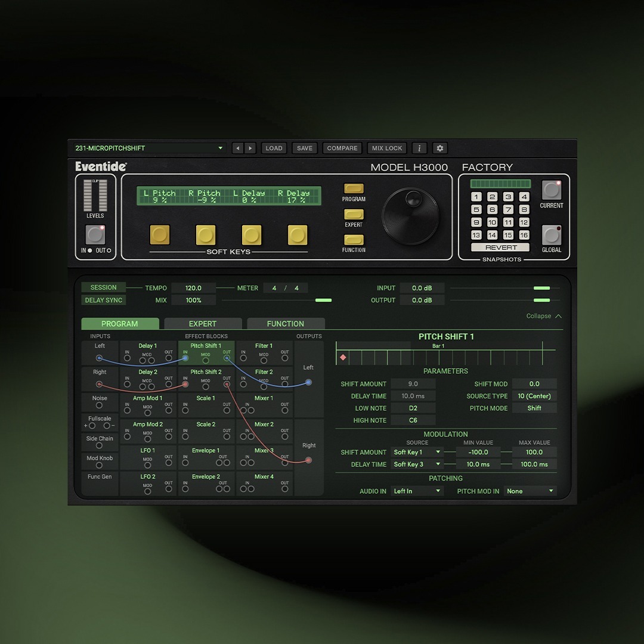The height and width of the screenshot is (644, 644).
Task: Click REVERT in the snapshots panel
Action: pyautogui.click(x=500, y=247)
